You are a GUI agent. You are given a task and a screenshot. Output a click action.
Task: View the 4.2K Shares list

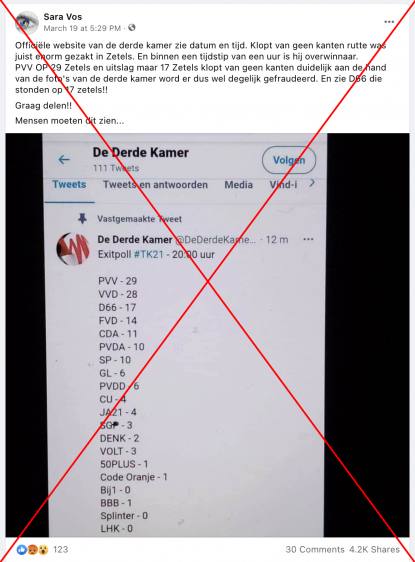click(x=375, y=549)
